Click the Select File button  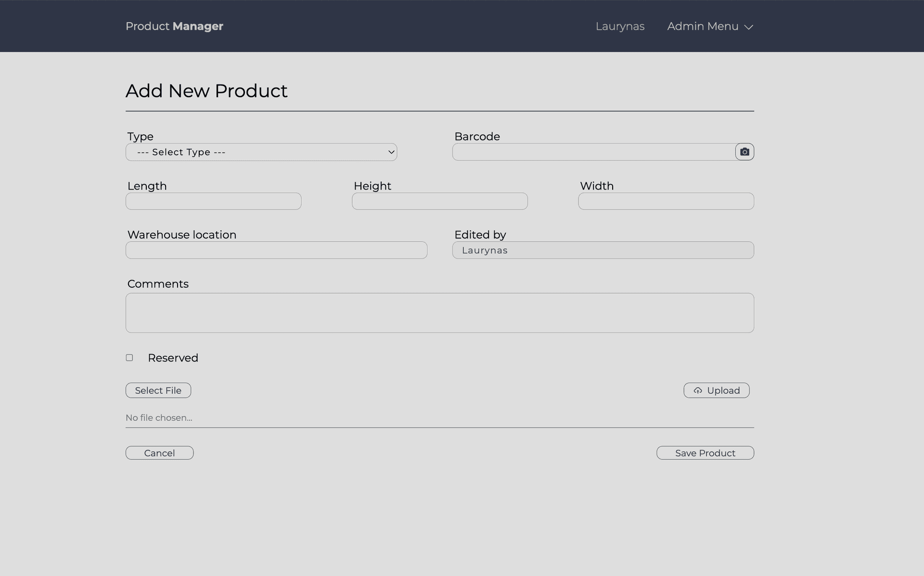[x=158, y=390]
